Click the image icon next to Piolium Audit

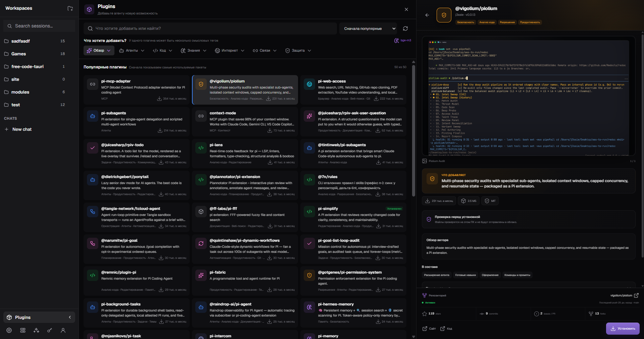425,161
